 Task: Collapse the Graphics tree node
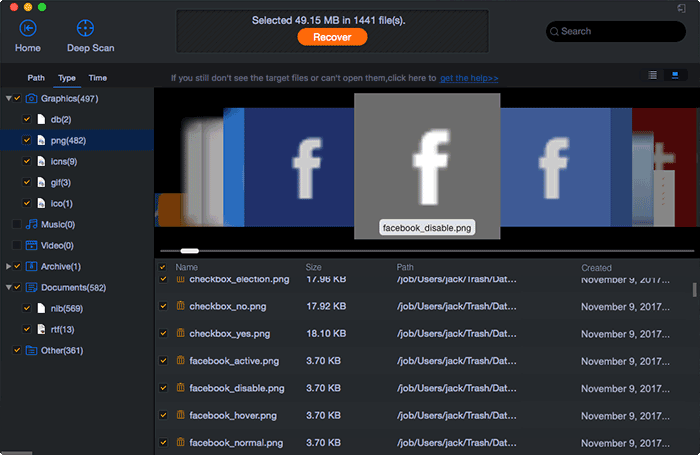pyautogui.click(x=8, y=98)
